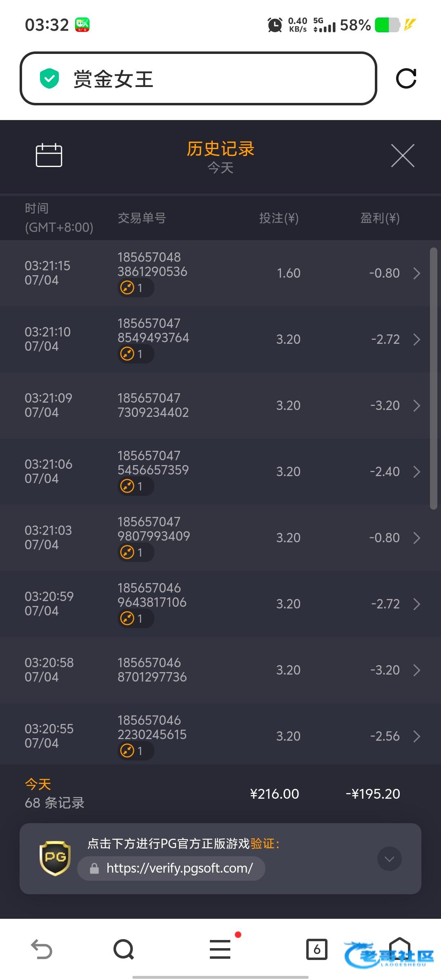This screenshot has height=980, width=441.
Task: Reload the page with refresh icon
Action: (406, 78)
